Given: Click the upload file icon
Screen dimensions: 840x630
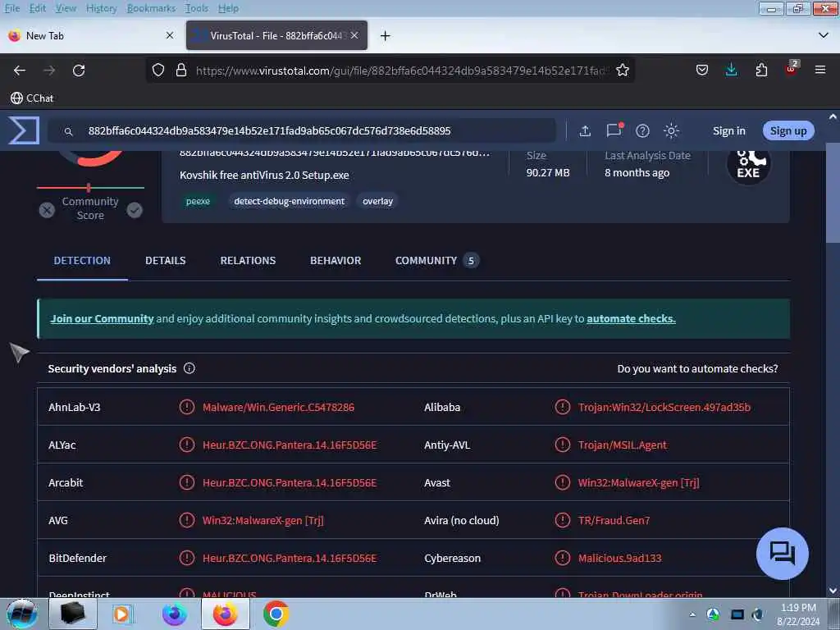Looking at the screenshot, I should pyautogui.click(x=585, y=130).
